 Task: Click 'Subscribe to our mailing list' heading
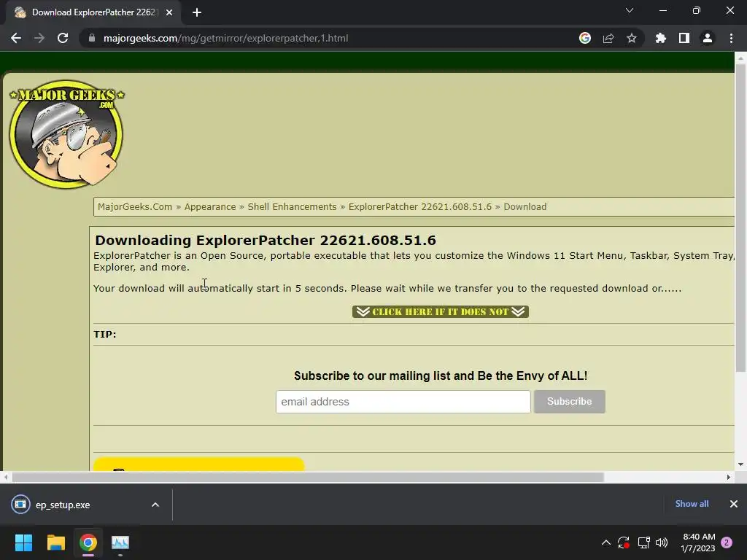pyautogui.click(x=440, y=376)
